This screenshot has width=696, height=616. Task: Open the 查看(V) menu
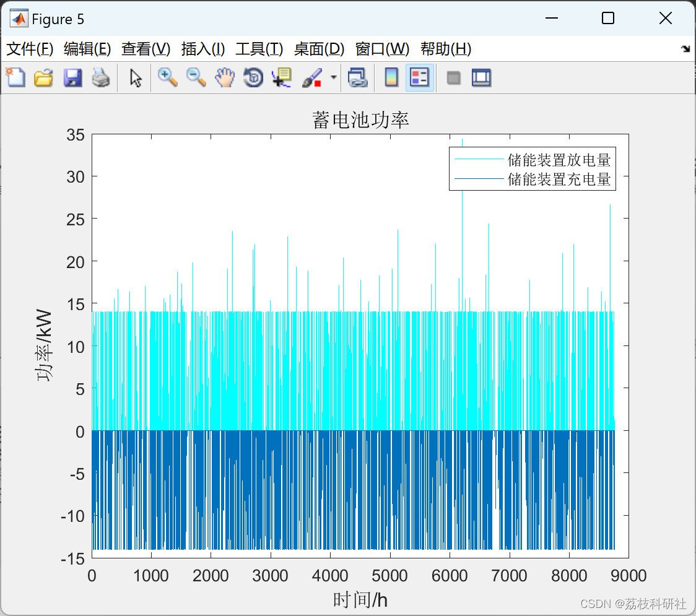[146, 49]
